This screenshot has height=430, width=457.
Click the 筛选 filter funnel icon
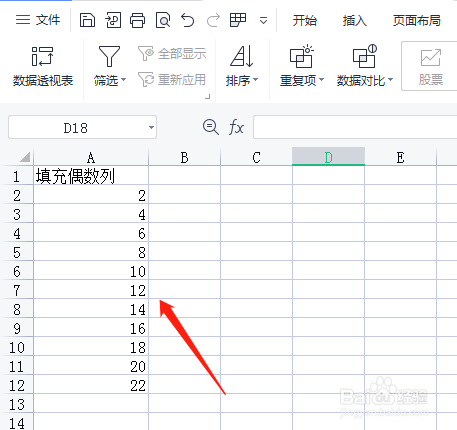point(109,56)
